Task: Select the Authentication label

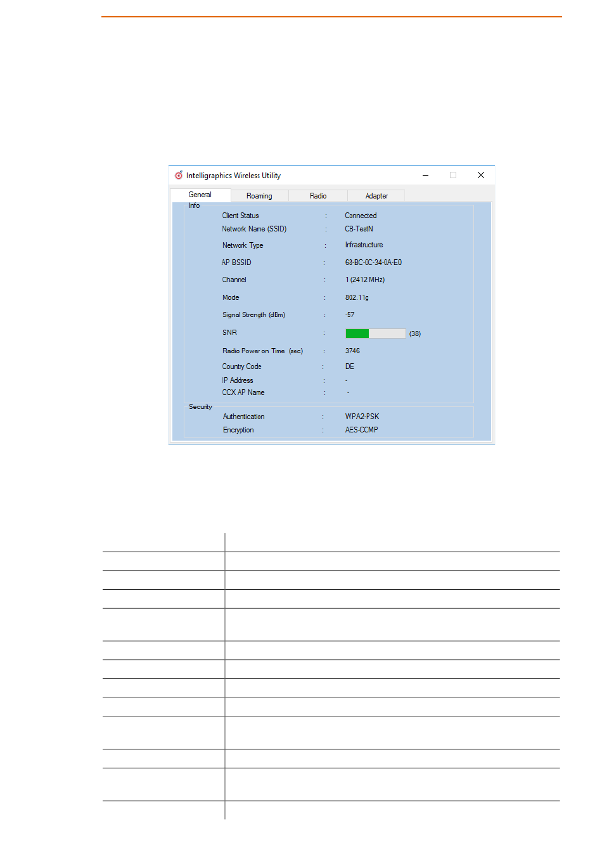Action: coord(244,417)
